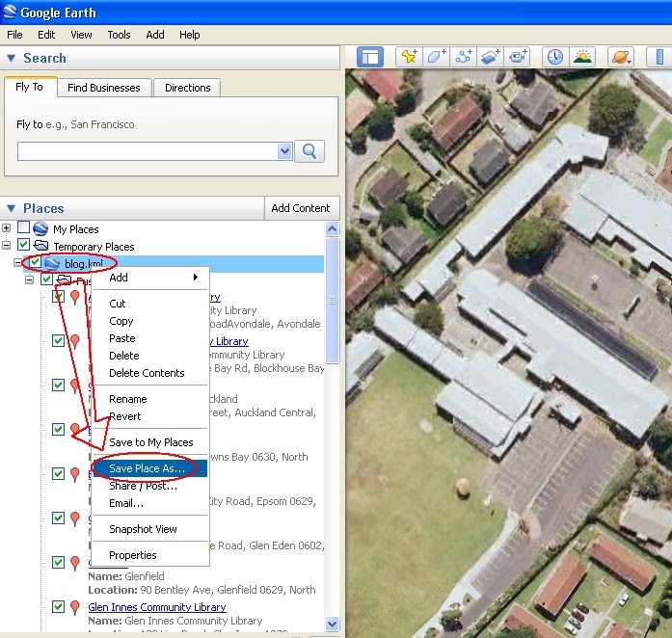Choose Rename in the context menu

(150, 399)
